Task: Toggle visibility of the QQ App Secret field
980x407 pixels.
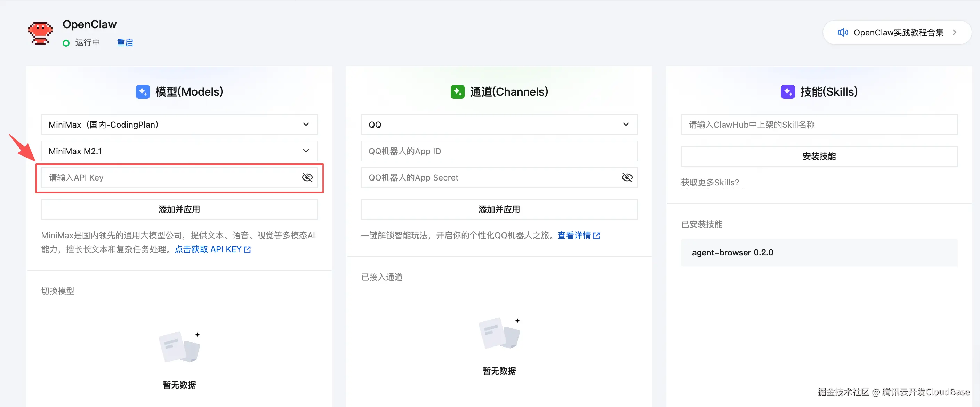Action: (x=627, y=177)
